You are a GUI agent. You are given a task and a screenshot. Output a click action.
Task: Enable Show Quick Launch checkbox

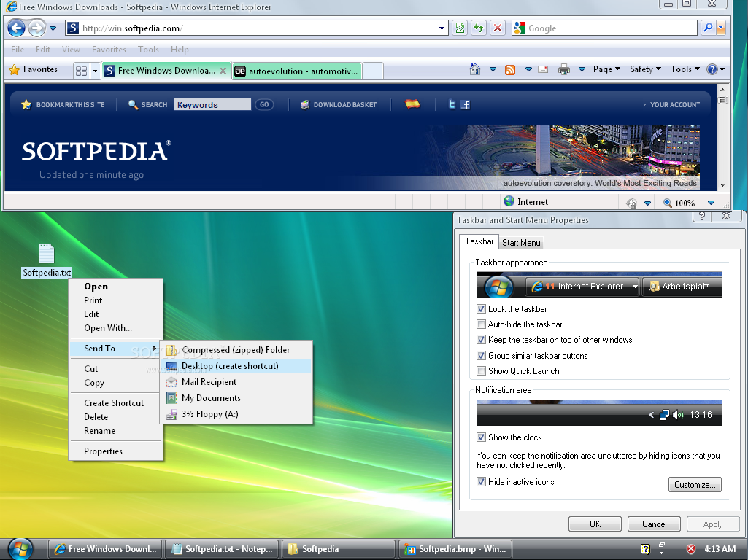(x=481, y=371)
